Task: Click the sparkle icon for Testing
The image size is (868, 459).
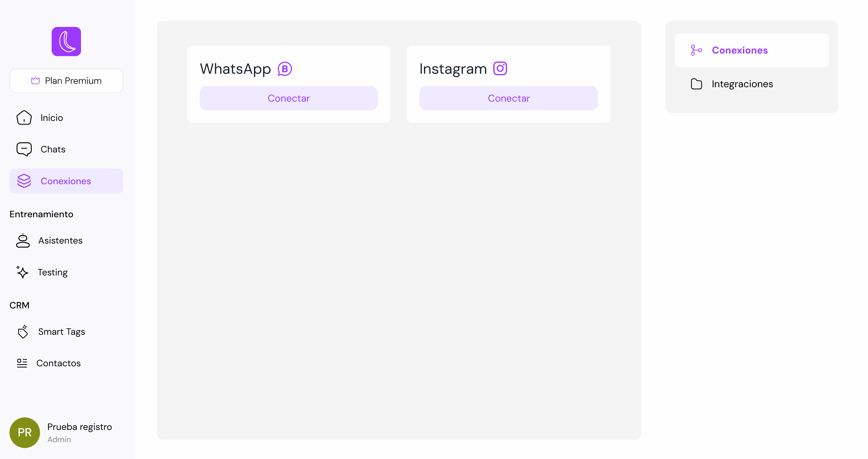Action: coord(22,272)
